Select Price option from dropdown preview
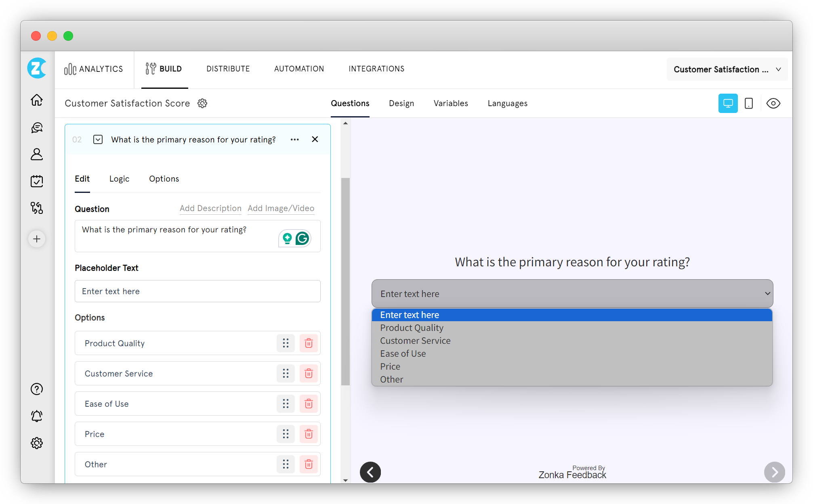This screenshot has width=813, height=504. pos(389,366)
